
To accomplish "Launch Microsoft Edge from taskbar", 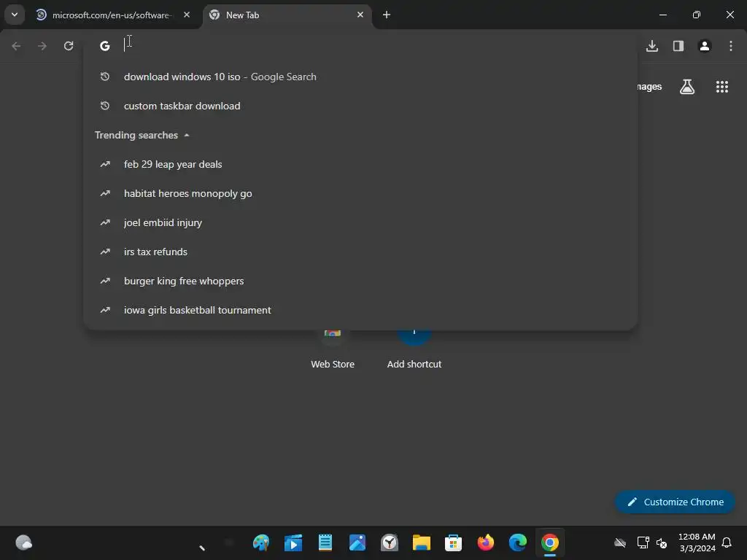I will [x=517, y=542].
